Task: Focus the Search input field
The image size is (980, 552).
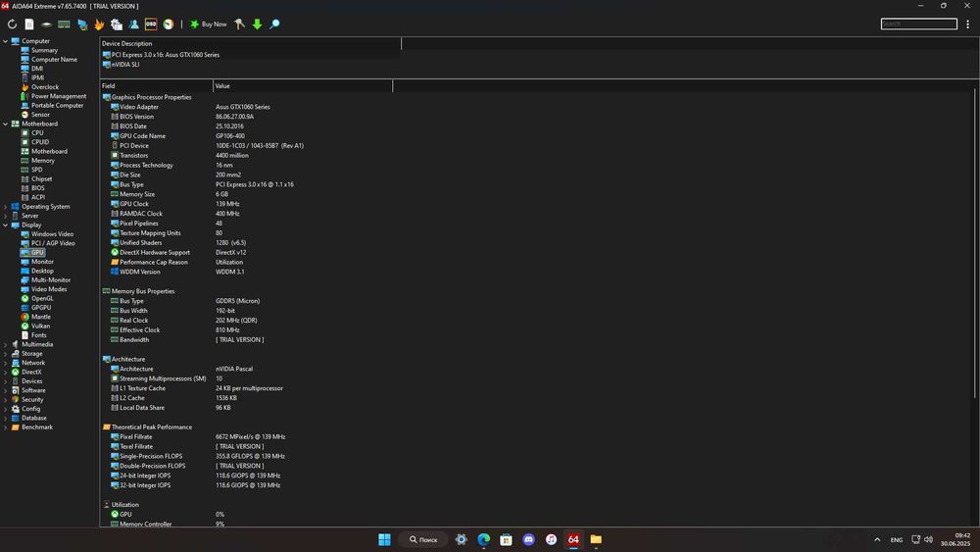Action: point(919,24)
